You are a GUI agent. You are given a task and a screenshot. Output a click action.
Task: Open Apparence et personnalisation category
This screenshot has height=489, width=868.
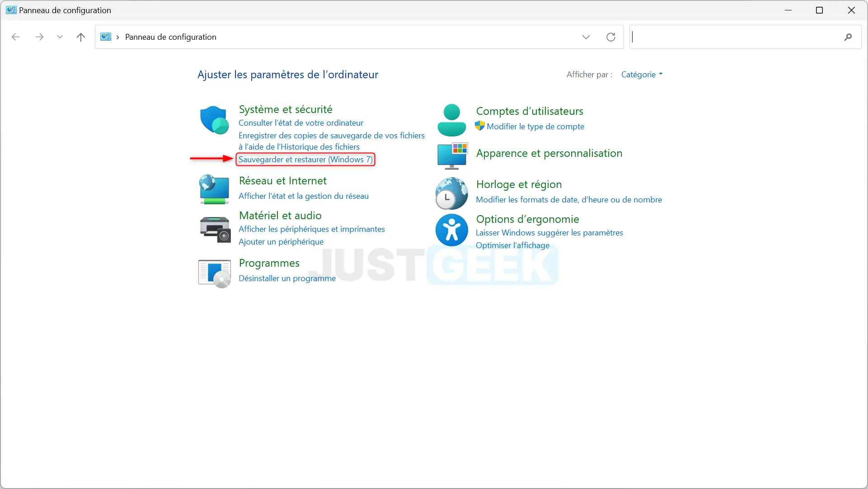click(x=549, y=153)
